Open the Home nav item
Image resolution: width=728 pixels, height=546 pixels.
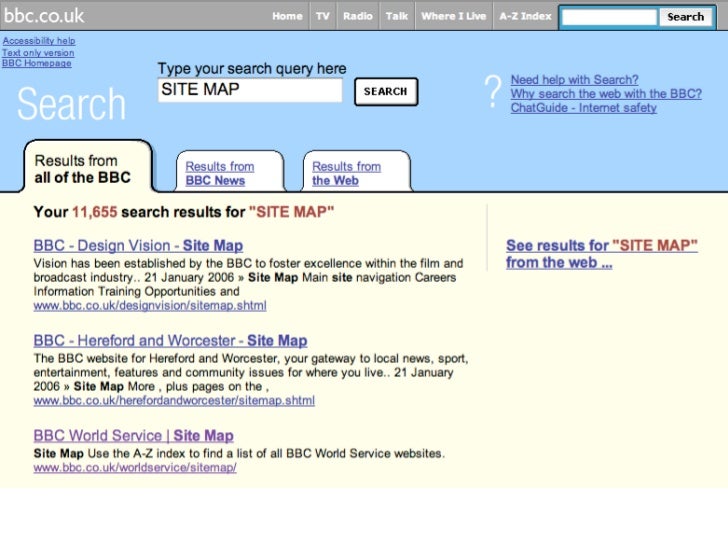point(287,16)
